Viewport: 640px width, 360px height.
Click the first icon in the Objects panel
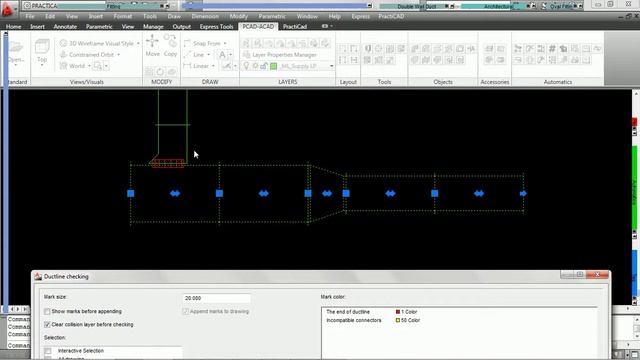[415, 49]
